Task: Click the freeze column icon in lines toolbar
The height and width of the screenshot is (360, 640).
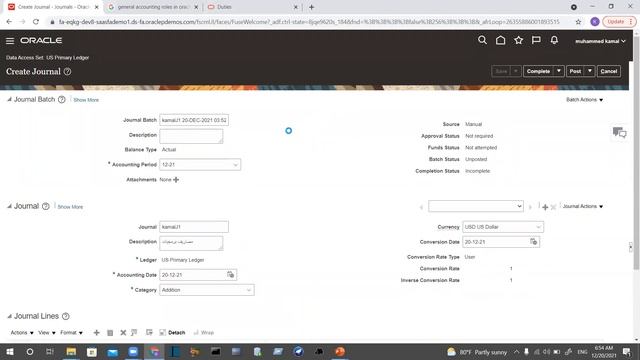Action: point(134,333)
